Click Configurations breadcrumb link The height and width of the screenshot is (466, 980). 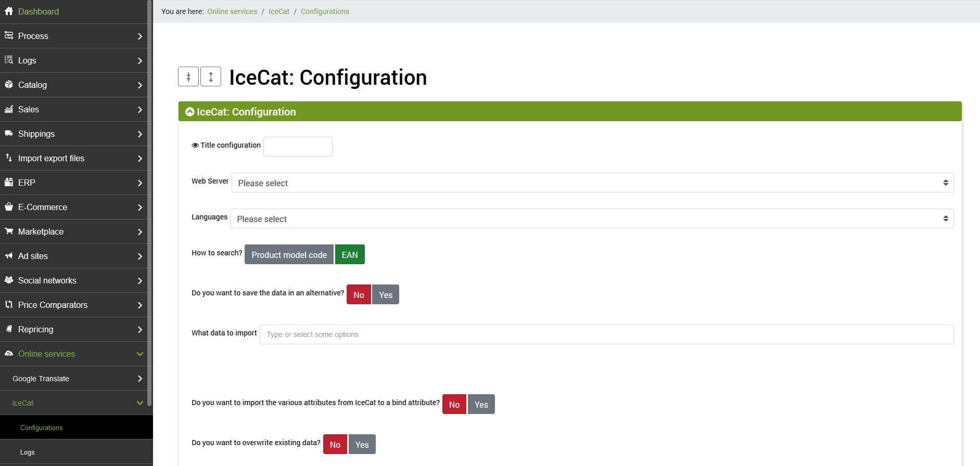[x=325, y=11]
